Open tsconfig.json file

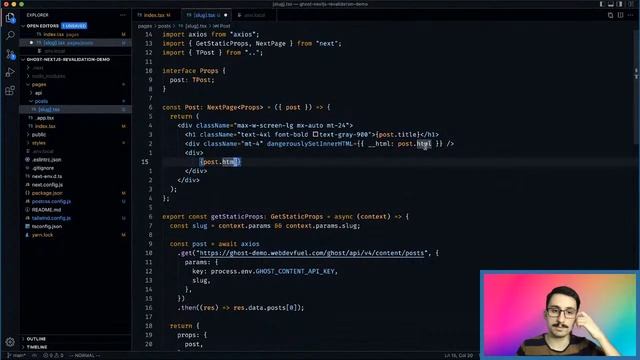coord(76,227)
